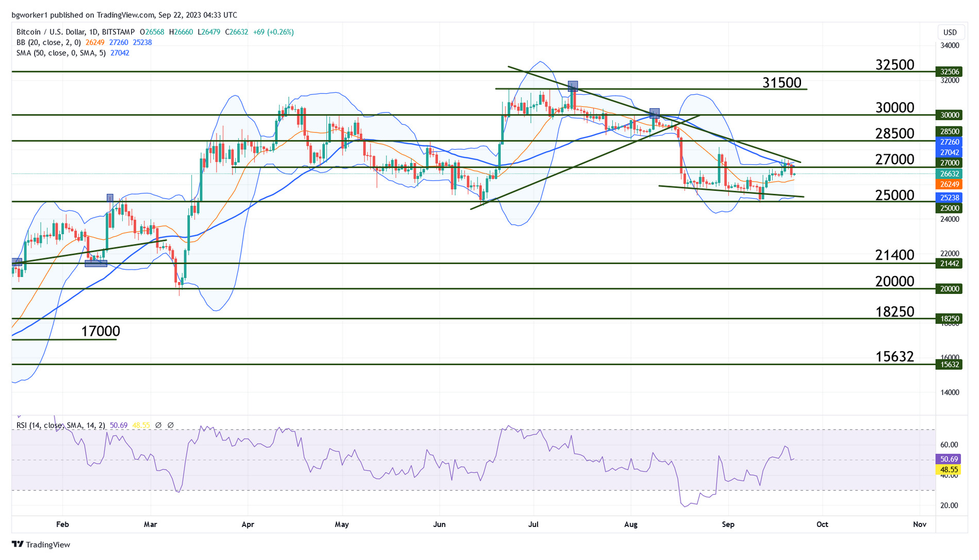979x560 pixels.
Task: Select the BB (20, close, 2, 0) indicator legend
Action: click(48, 42)
